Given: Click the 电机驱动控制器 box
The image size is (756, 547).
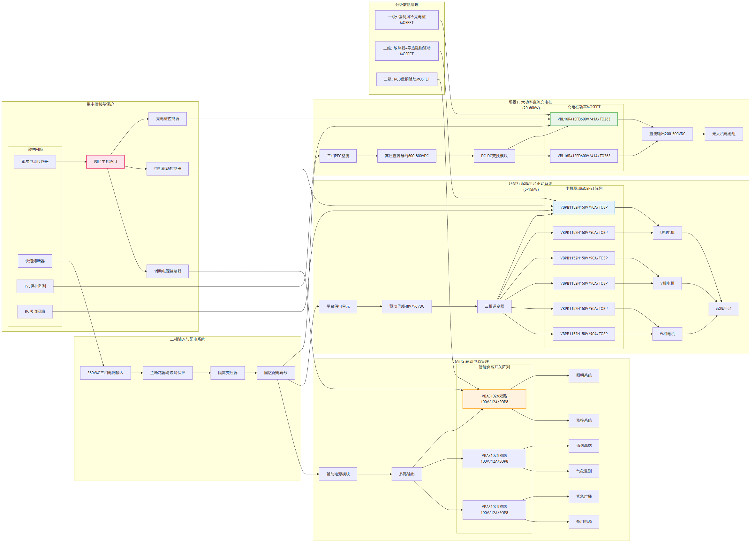Looking at the screenshot, I should [x=168, y=169].
